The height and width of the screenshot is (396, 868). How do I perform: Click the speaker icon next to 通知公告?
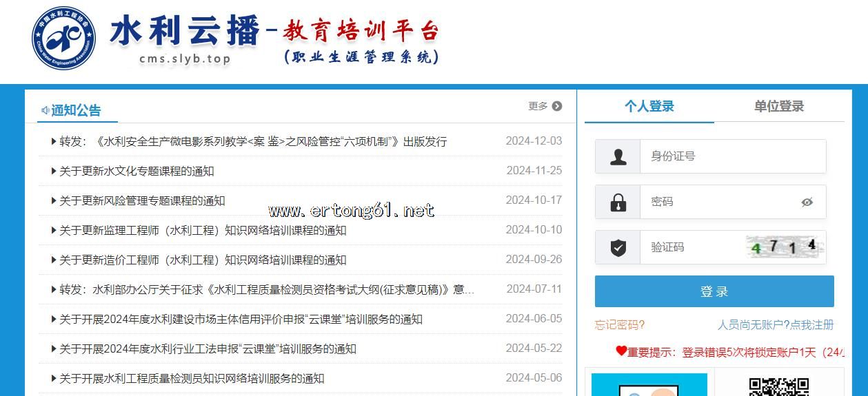point(45,110)
